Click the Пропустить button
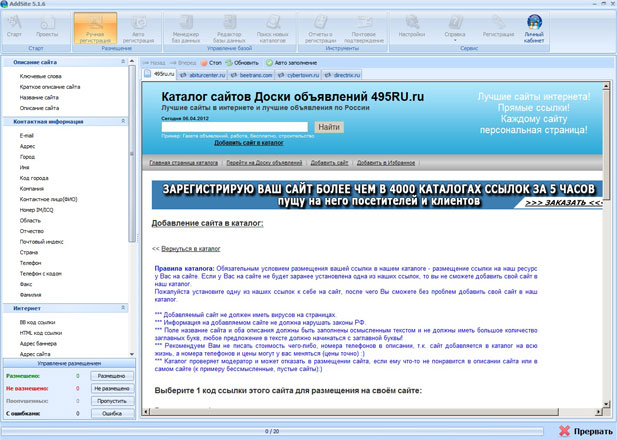The height and width of the screenshot is (440, 617). (x=112, y=401)
